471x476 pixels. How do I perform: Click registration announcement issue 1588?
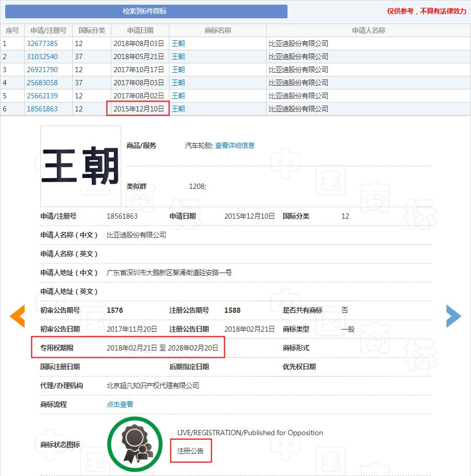pyautogui.click(x=233, y=310)
